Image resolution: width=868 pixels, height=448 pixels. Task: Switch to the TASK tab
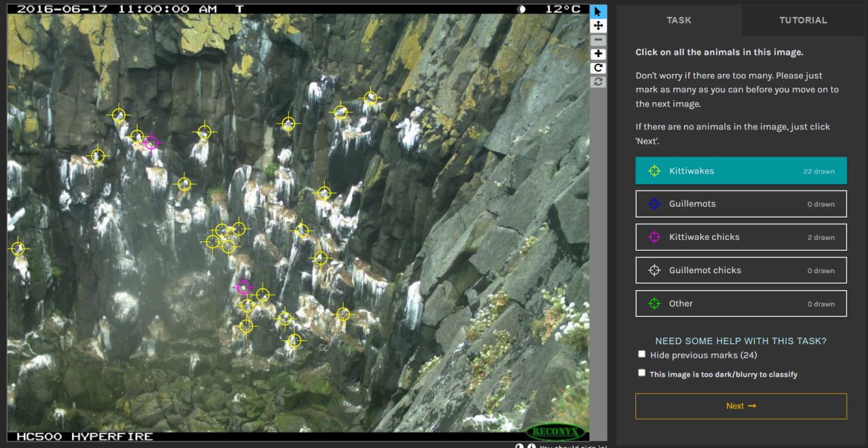[x=679, y=20]
